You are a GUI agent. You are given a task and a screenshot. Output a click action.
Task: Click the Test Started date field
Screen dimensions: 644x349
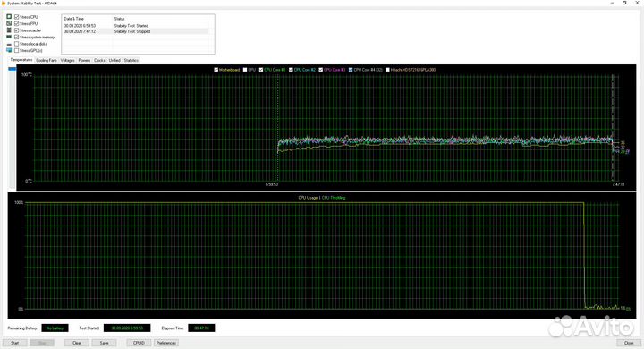tap(127, 328)
